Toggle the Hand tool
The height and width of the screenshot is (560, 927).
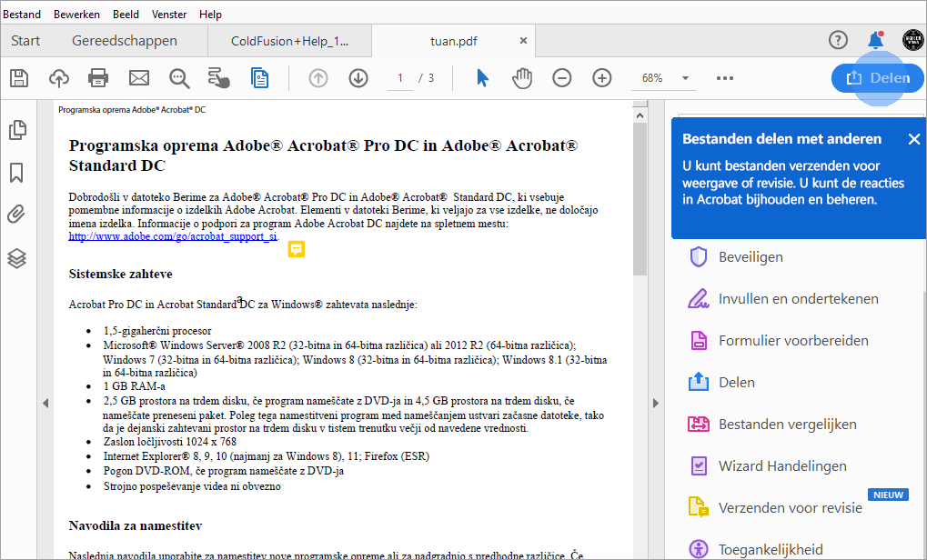pos(522,78)
